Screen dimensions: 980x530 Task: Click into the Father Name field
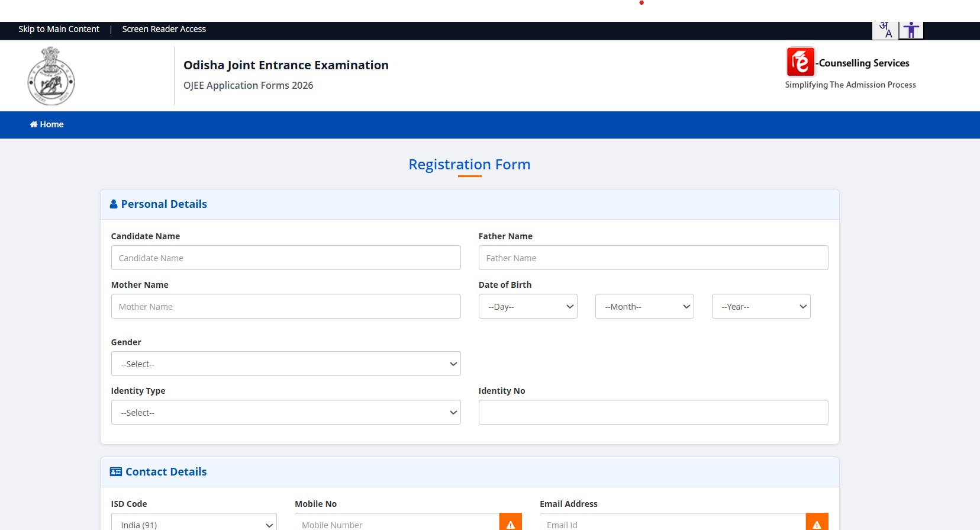pyautogui.click(x=653, y=258)
